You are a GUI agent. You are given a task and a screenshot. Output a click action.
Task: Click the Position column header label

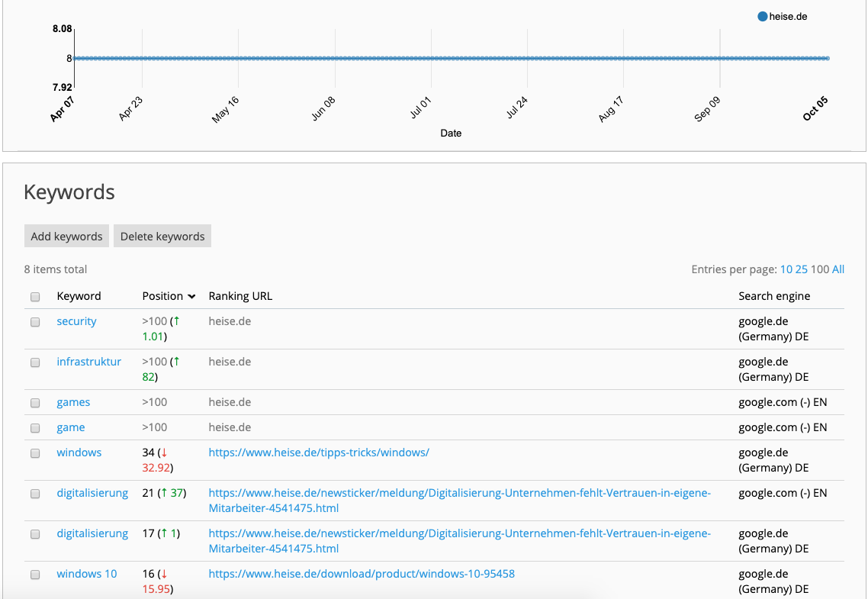[162, 296]
